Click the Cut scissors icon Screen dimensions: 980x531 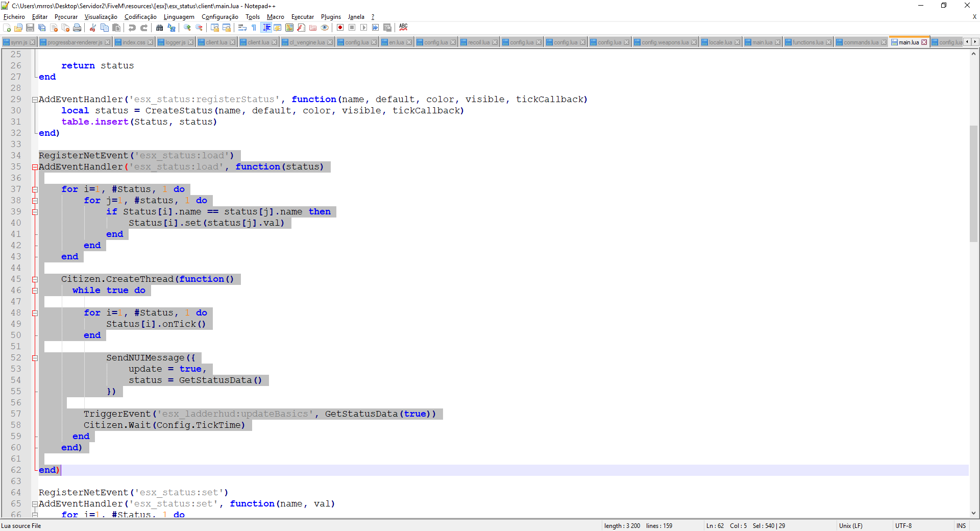(93, 28)
